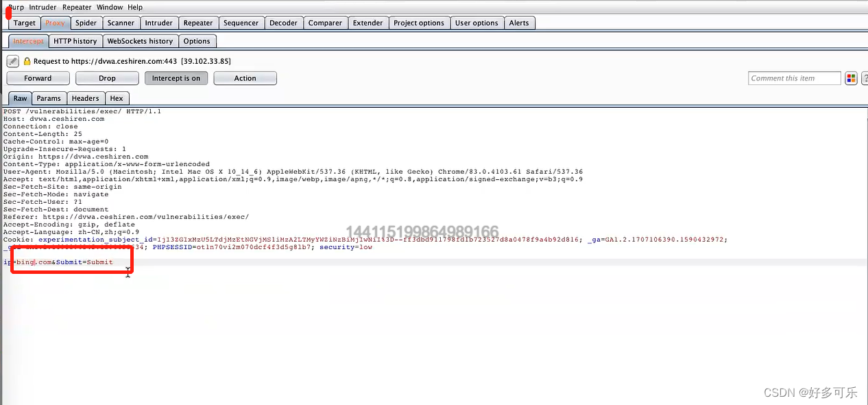This screenshot has height=405, width=868.
Task: Open the Intruder menu in menu bar
Action: point(43,7)
